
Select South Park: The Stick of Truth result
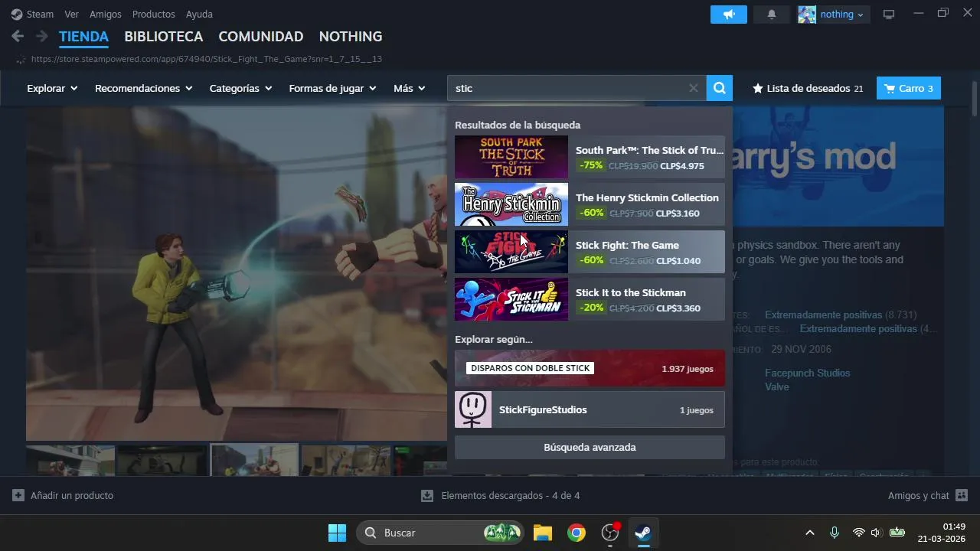point(590,157)
